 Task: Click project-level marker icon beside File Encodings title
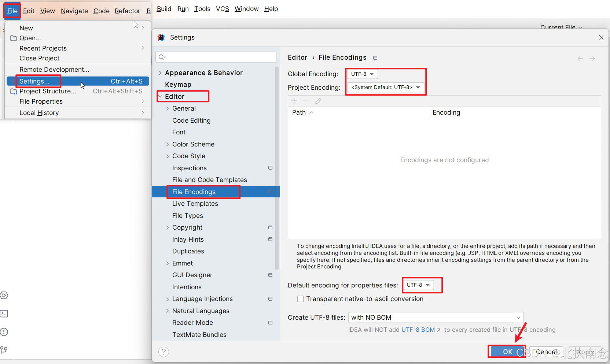coord(375,58)
